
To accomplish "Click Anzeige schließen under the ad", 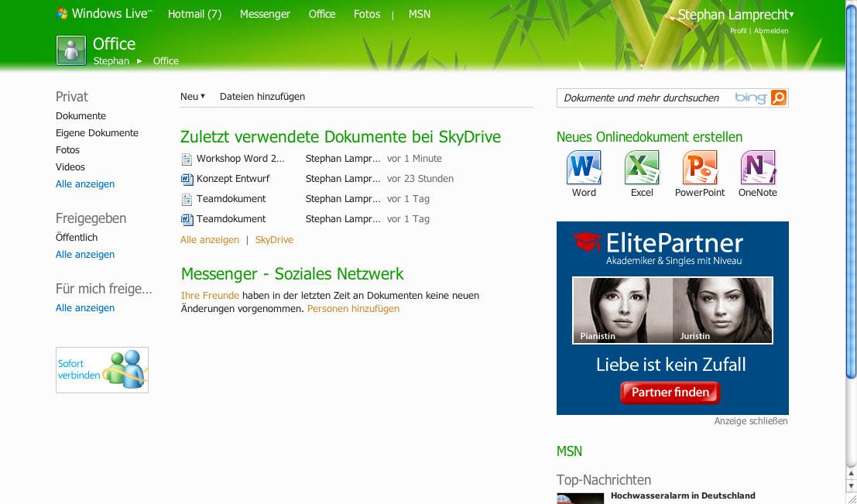I will (x=751, y=421).
